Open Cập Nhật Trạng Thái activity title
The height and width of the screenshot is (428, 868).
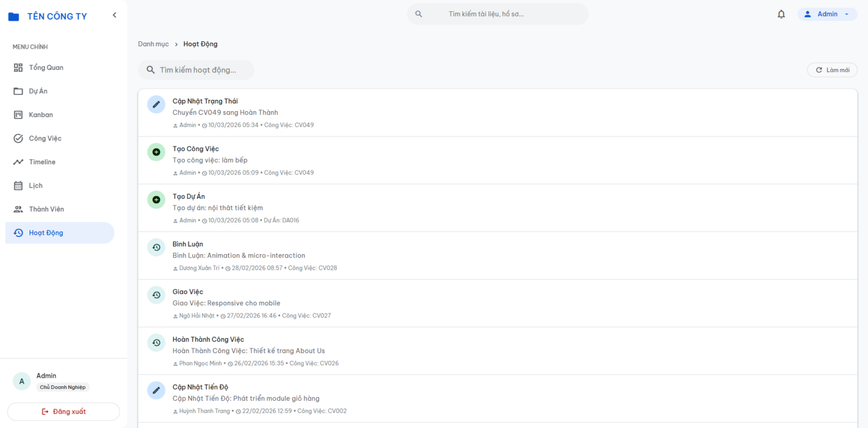click(205, 101)
